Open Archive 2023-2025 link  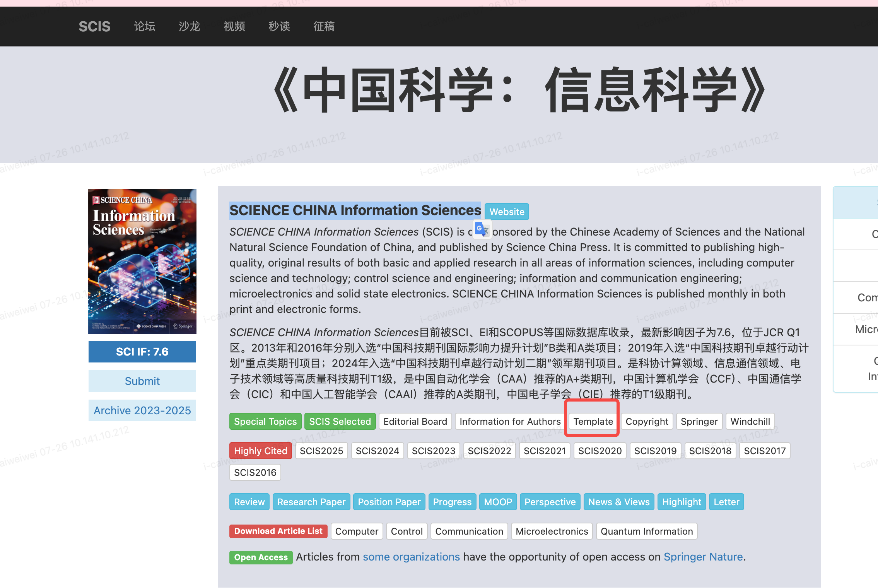(142, 410)
